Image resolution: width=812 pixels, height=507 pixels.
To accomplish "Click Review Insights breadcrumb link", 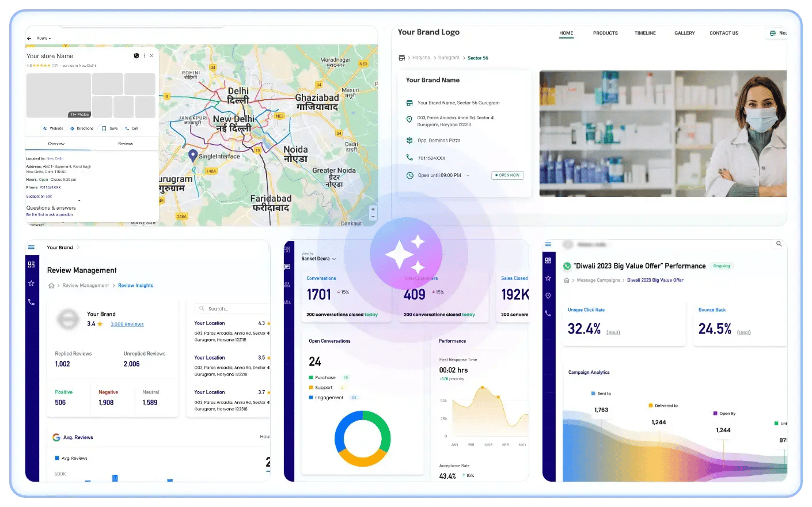I will pos(136,286).
